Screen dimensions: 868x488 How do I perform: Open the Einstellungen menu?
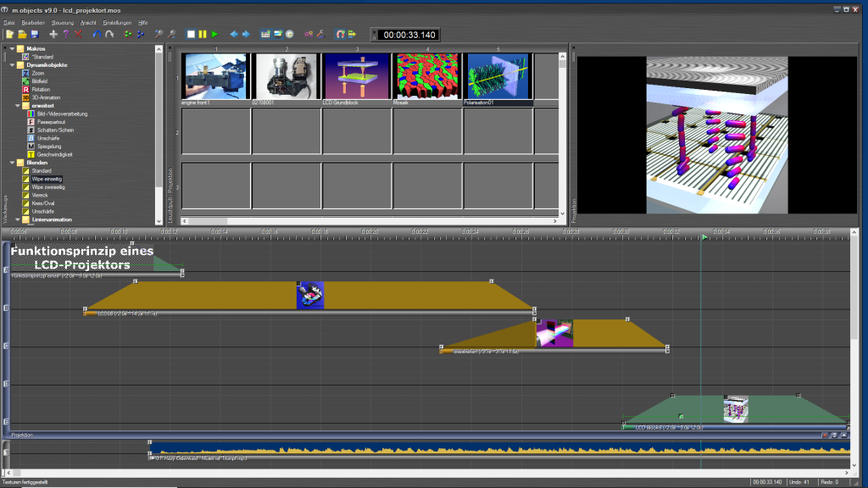tap(116, 21)
